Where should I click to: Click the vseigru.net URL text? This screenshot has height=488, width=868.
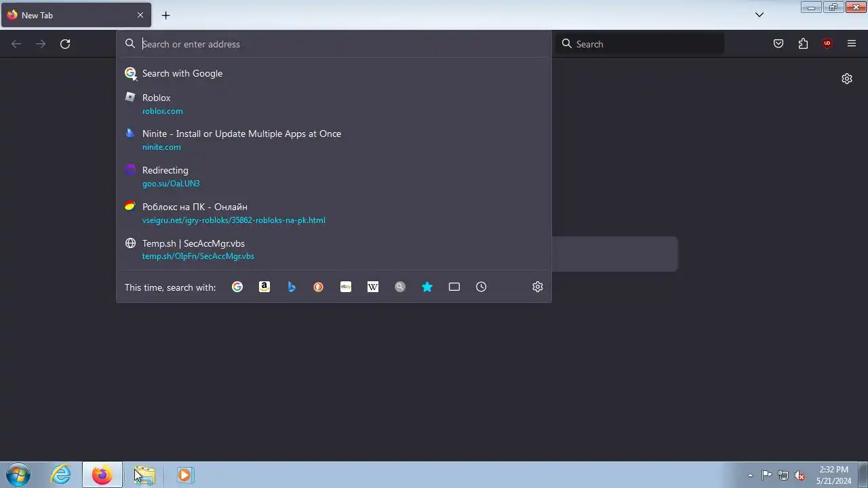234,220
